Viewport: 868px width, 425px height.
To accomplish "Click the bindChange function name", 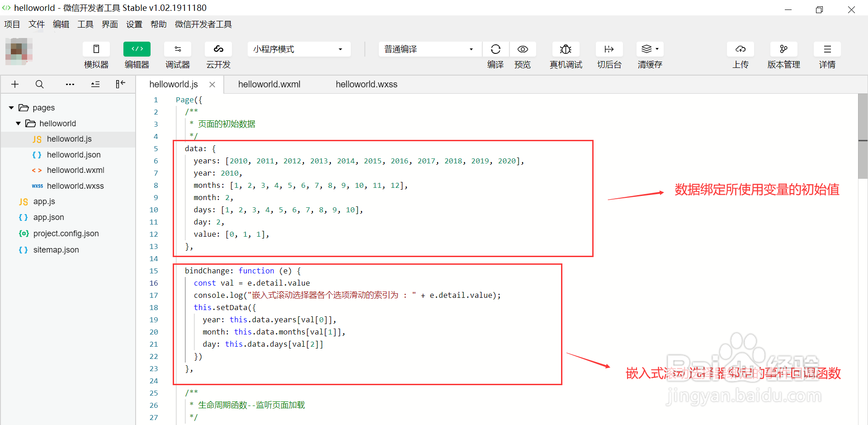I will [x=207, y=271].
